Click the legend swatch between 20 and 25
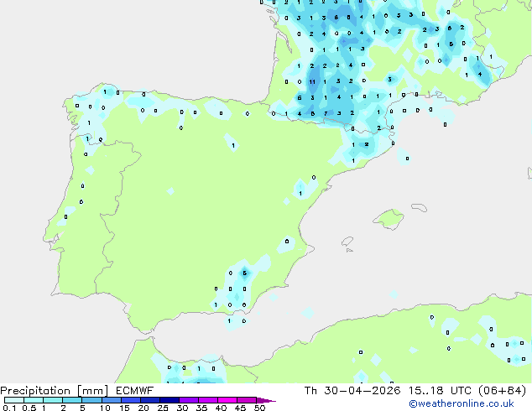Screen dimensions: 532x411 click(150, 400)
